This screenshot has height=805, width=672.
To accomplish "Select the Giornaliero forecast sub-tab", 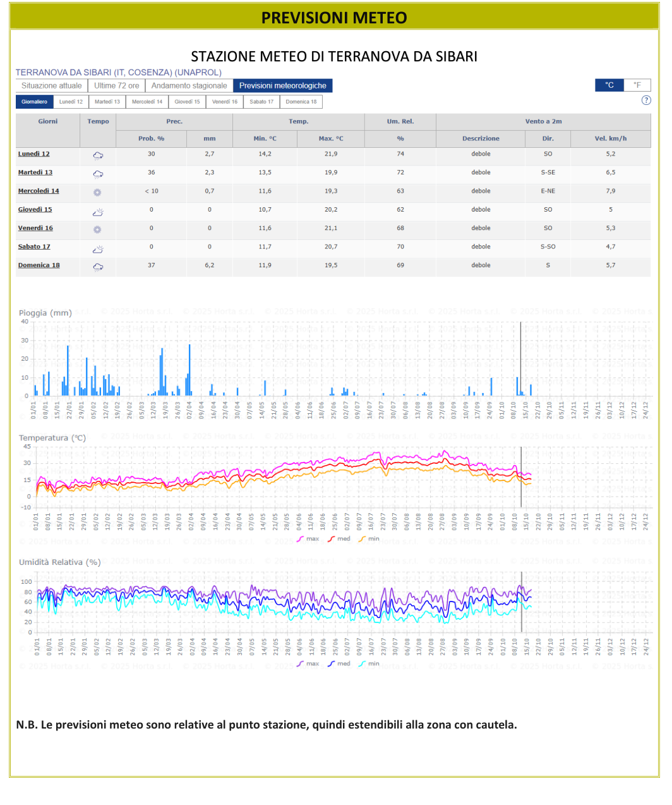I will (34, 102).
